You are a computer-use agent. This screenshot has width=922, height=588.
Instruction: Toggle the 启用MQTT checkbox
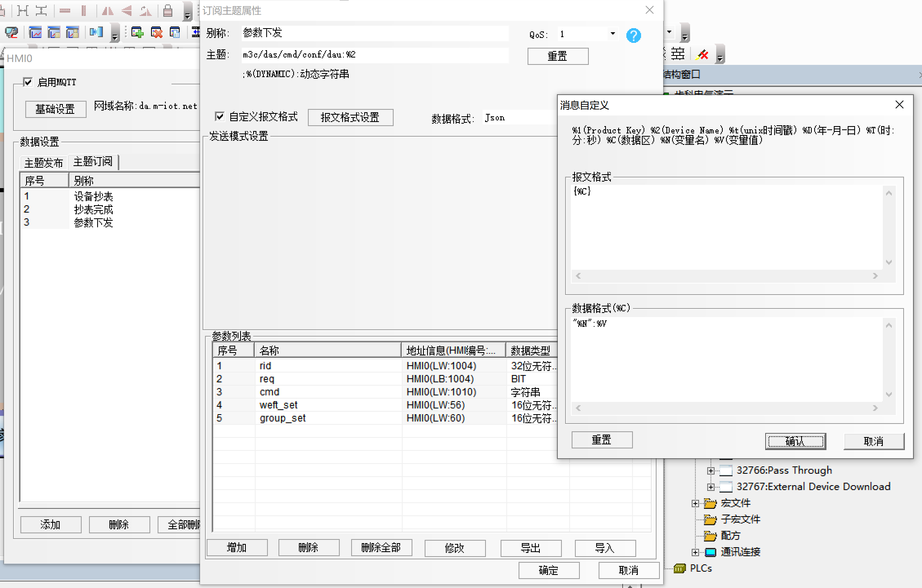tap(28, 82)
